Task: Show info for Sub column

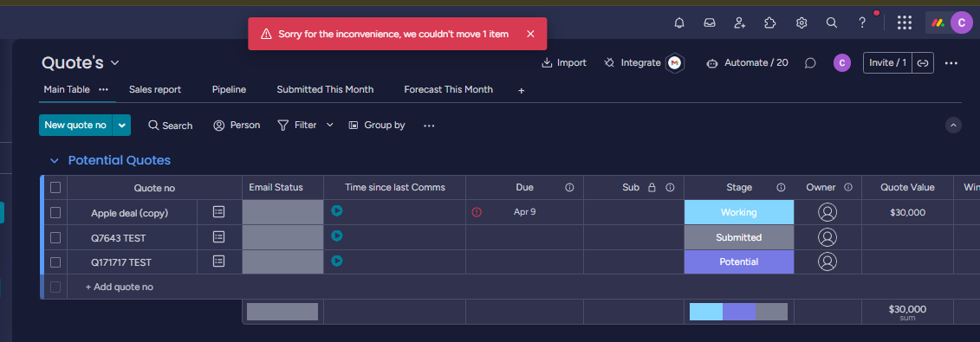Action: 670,187
